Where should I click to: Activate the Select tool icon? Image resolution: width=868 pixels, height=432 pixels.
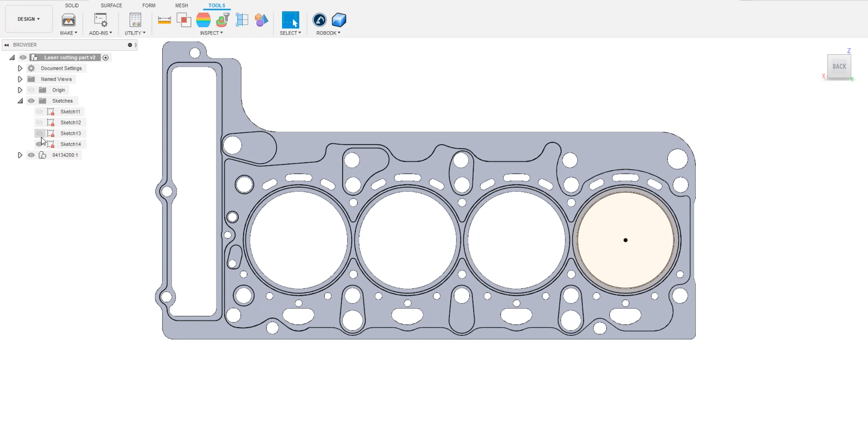(290, 20)
